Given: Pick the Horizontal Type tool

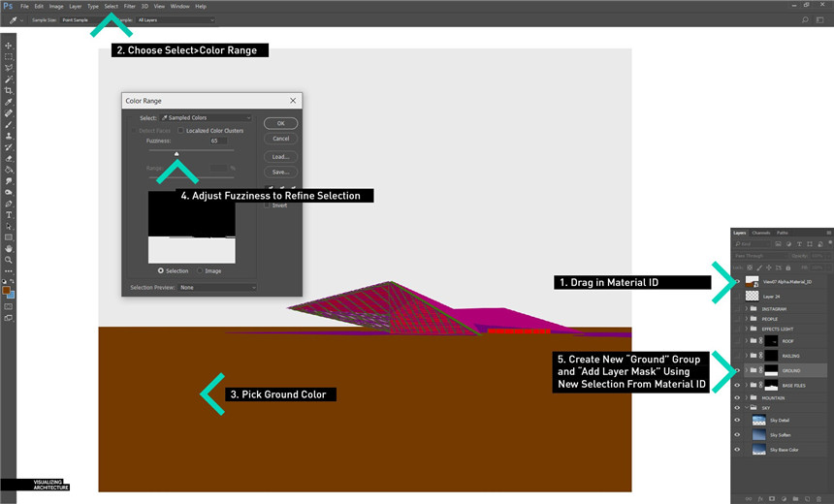Looking at the screenshot, I should [9, 214].
